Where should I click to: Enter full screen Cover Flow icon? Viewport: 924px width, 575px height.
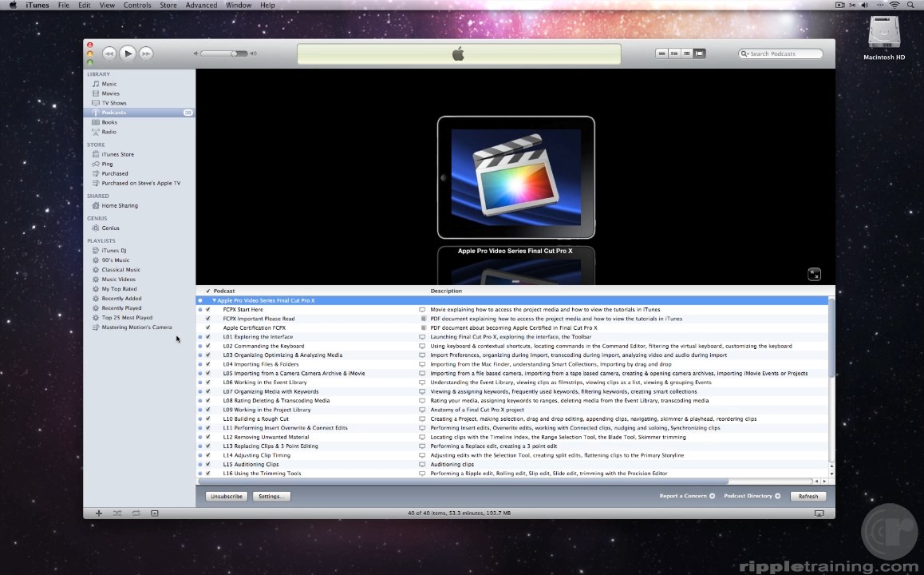(814, 274)
